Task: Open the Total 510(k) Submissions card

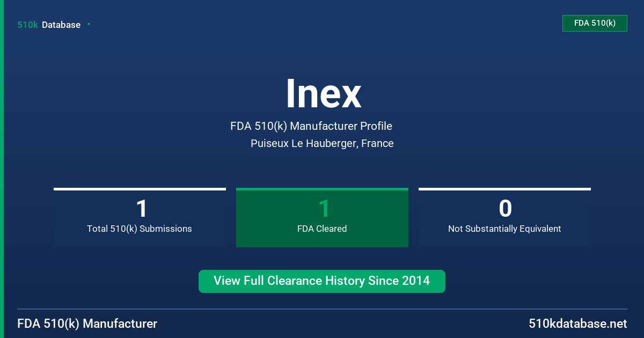Action: [140, 217]
